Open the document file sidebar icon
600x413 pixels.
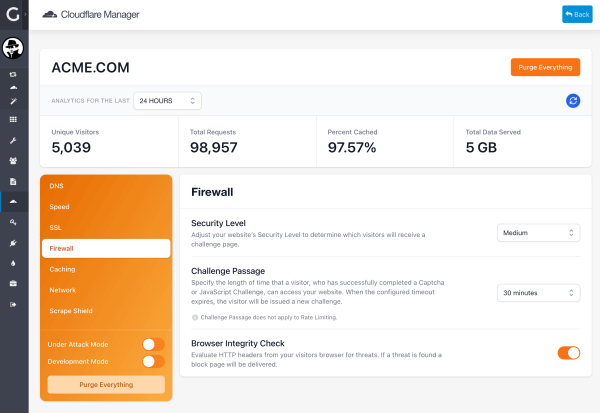13,181
